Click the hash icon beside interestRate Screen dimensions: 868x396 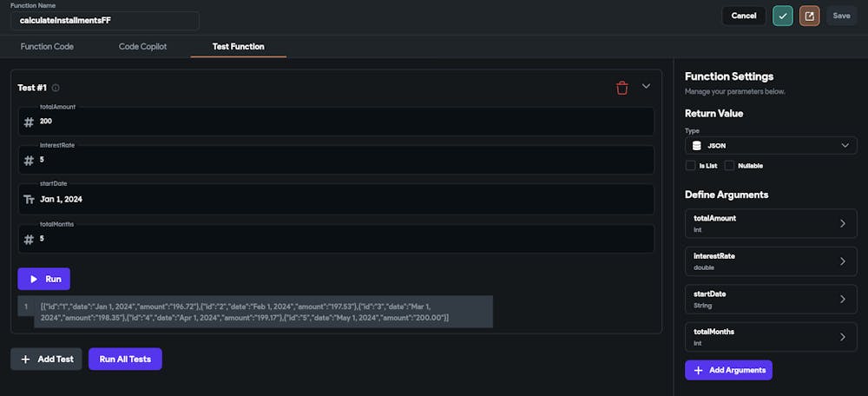pyautogui.click(x=29, y=161)
